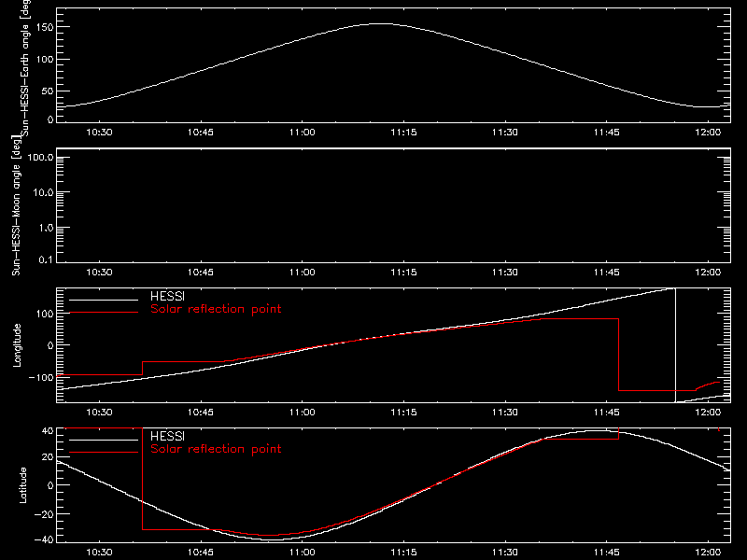Click the 100 tick on Earth angle axis
This screenshot has width=747, height=560.
click(x=44, y=60)
